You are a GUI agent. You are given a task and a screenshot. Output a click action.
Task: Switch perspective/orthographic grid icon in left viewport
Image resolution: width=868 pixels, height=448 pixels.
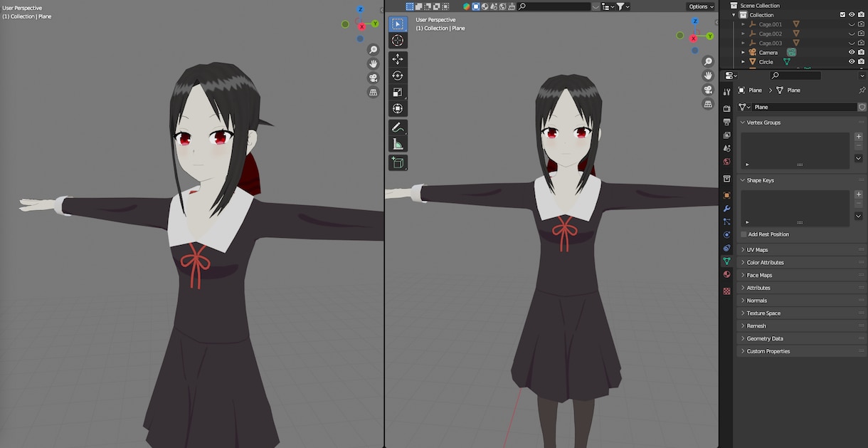(373, 93)
